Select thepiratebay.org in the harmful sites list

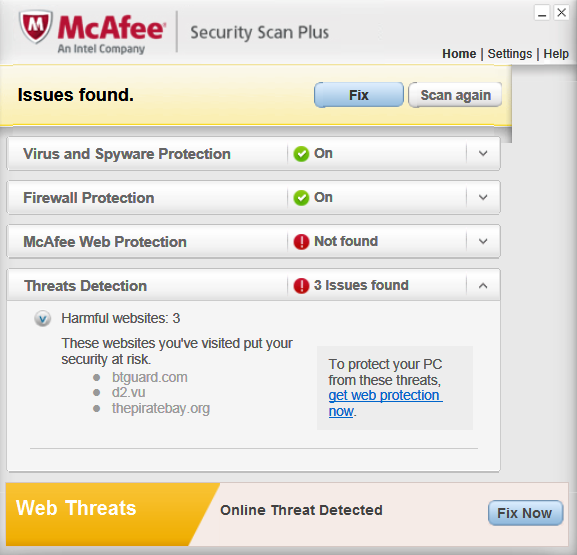[161, 408]
